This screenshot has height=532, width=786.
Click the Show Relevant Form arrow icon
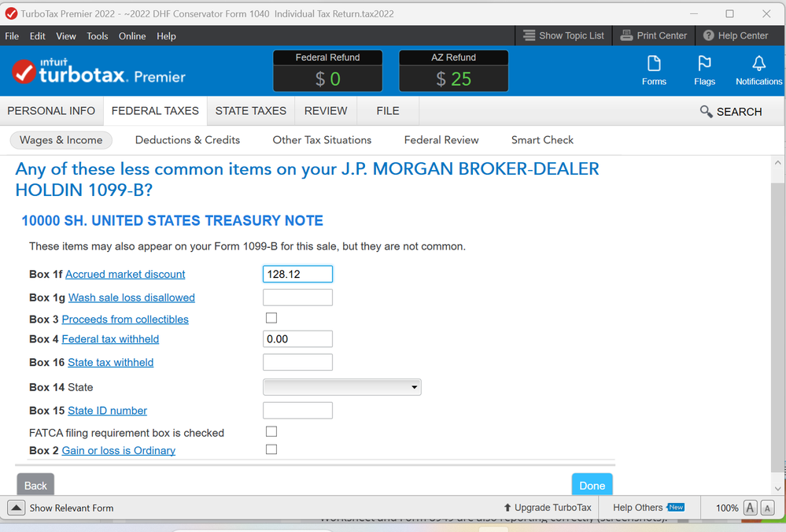(16, 508)
